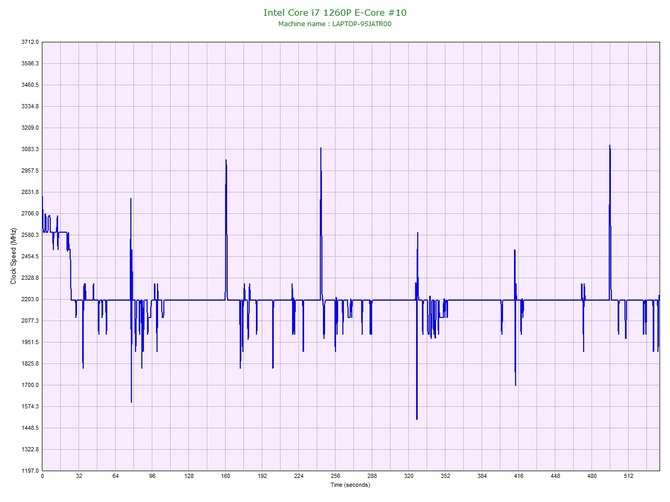Click the 2957.5 y-axis value
Image resolution: width=670 pixels, height=502 pixels.
[x=30, y=170]
